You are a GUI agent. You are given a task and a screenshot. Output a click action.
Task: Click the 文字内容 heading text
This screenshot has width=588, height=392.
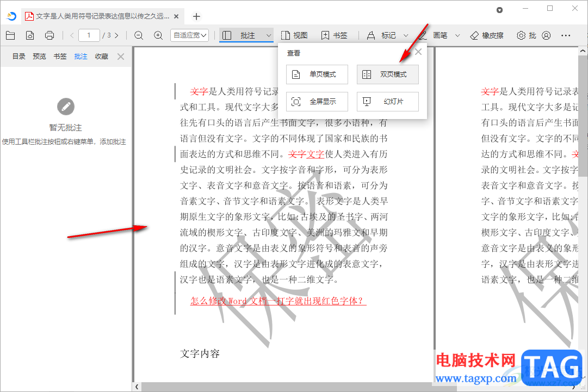200,353
